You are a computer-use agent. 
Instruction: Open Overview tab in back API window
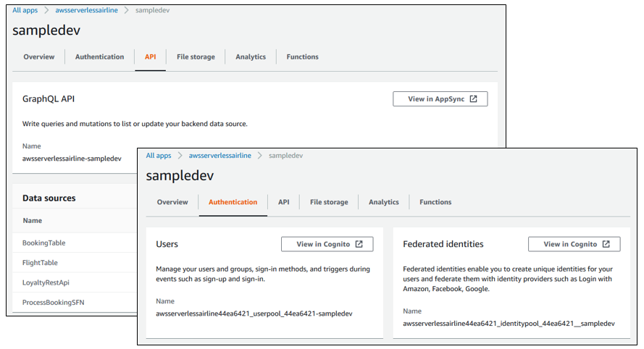click(39, 57)
